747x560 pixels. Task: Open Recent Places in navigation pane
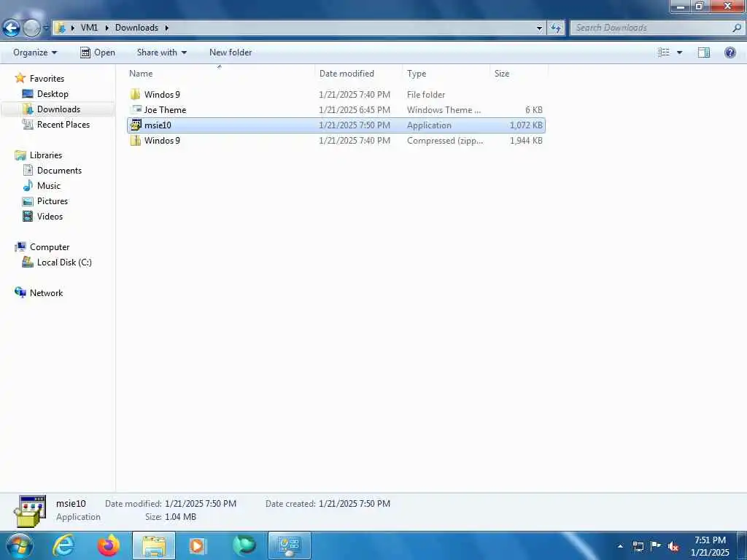coord(63,124)
